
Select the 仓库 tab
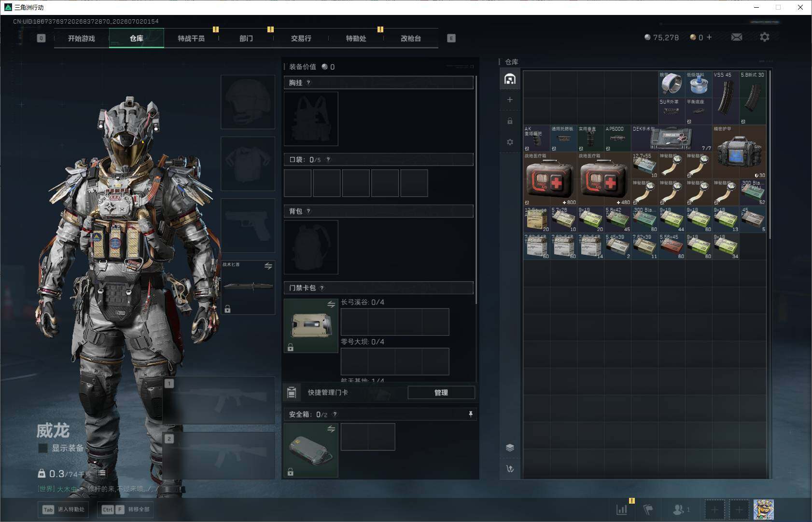pyautogui.click(x=137, y=38)
